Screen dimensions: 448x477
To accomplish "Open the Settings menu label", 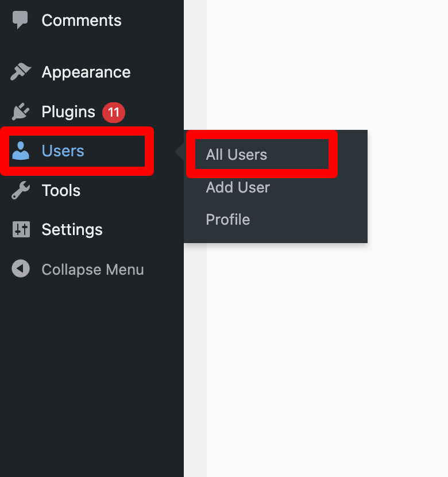I will [72, 230].
